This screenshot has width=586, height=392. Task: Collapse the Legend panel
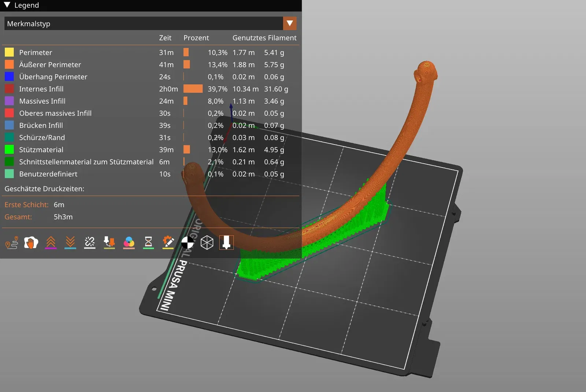coord(7,5)
